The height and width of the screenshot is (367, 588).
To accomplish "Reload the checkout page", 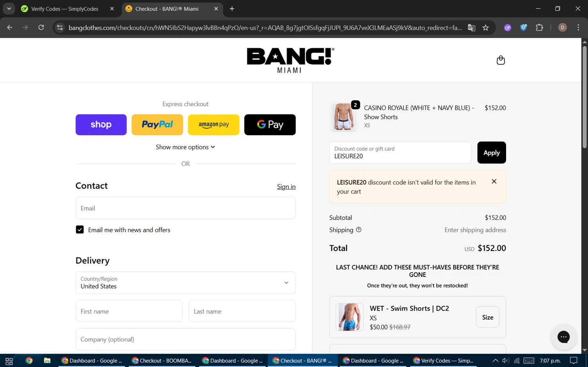I will tap(41, 27).
